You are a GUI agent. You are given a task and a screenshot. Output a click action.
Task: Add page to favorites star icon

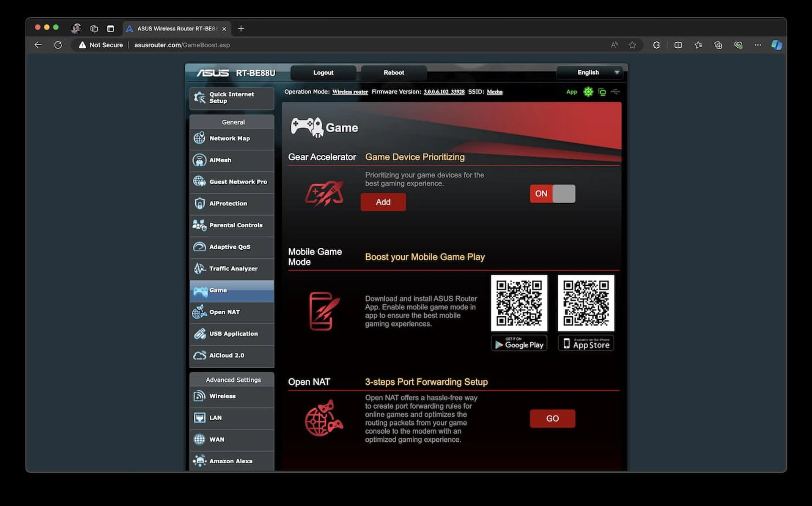[632, 45]
